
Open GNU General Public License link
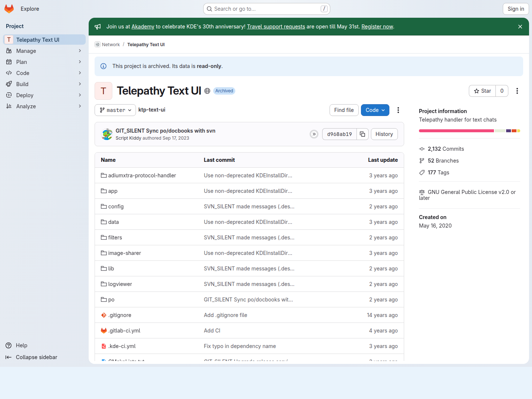click(467, 195)
